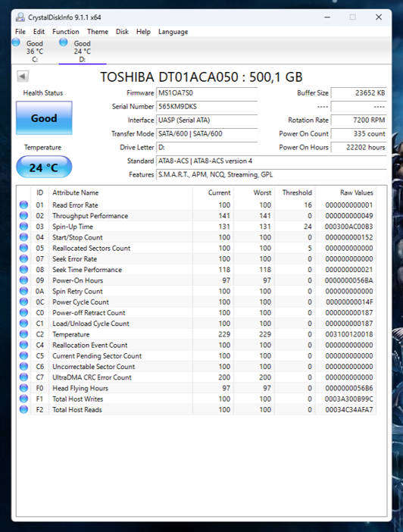Click the 24 °C temperature button
The height and width of the screenshot is (532, 403).
tap(44, 167)
